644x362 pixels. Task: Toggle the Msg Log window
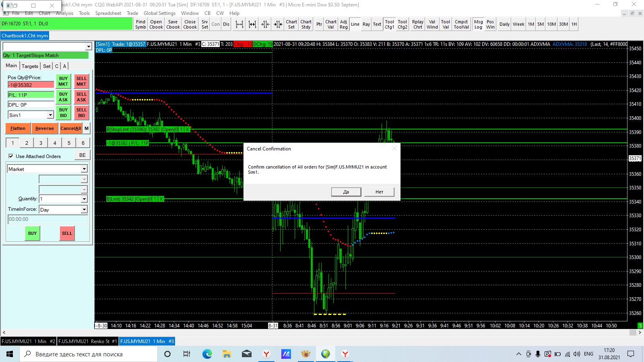tap(479, 24)
